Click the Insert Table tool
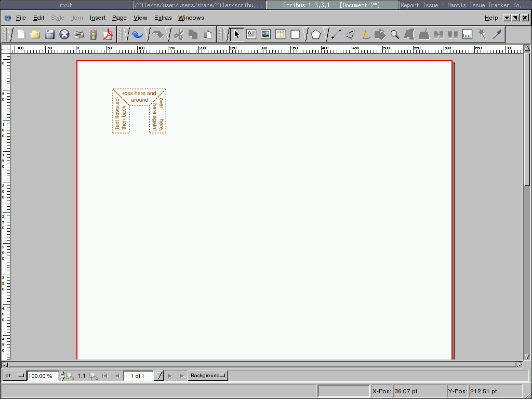This screenshot has height=399, width=532. coord(280,35)
